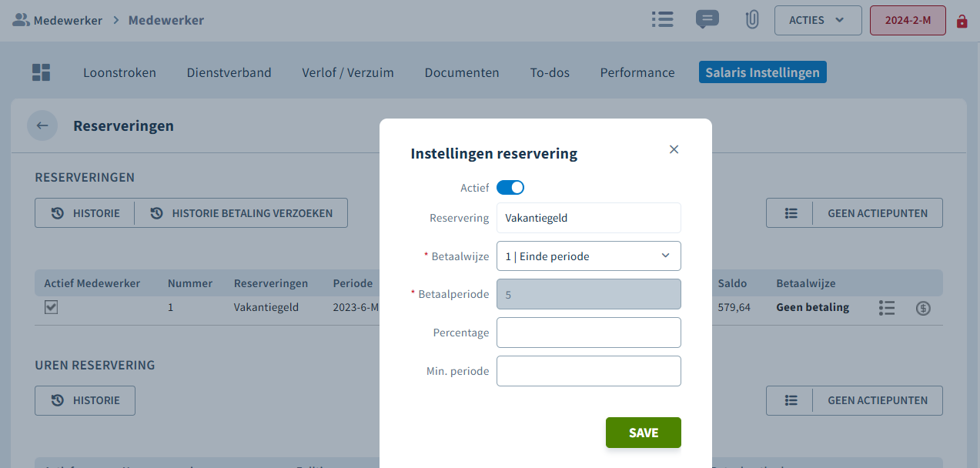Click the payment coin icon in Vakantiegeld row
This screenshot has height=468, width=980.
(x=923, y=308)
